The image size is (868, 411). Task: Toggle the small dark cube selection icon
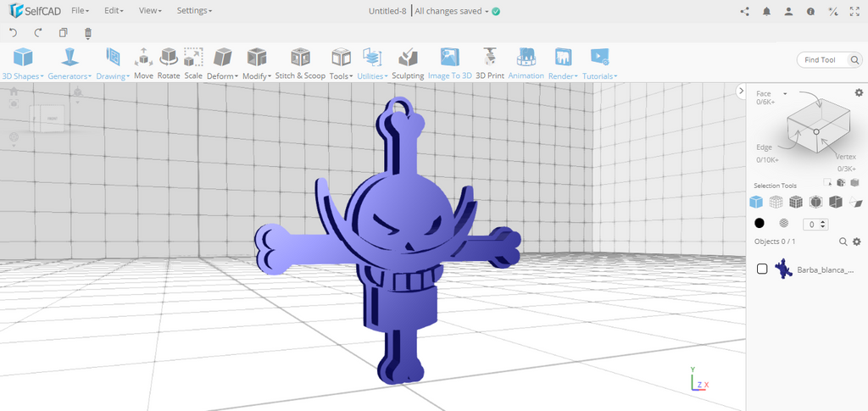point(841,182)
